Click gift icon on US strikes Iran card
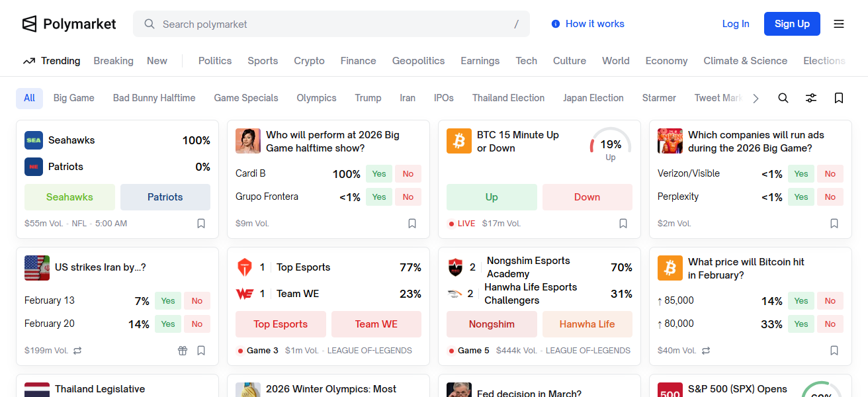The image size is (868, 397). coord(183,351)
